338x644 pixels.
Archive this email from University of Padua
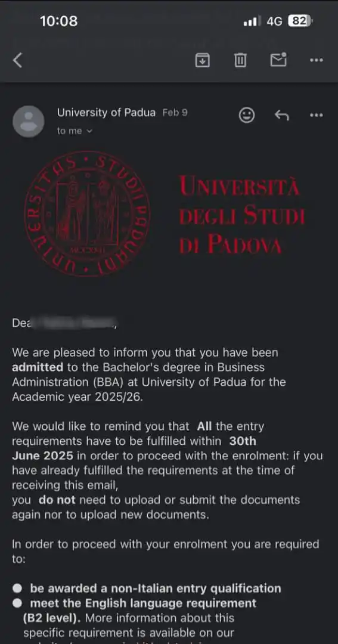coord(202,60)
